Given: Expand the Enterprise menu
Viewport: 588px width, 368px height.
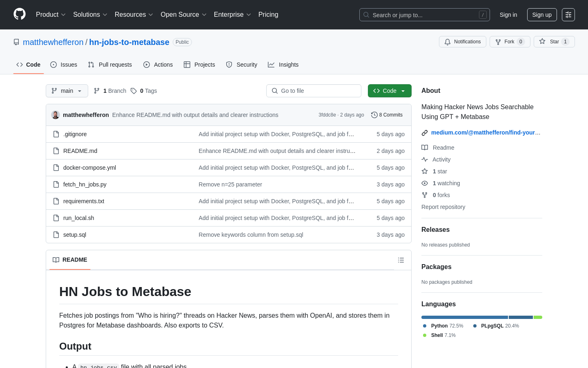Looking at the screenshot, I should (x=232, y=14).
